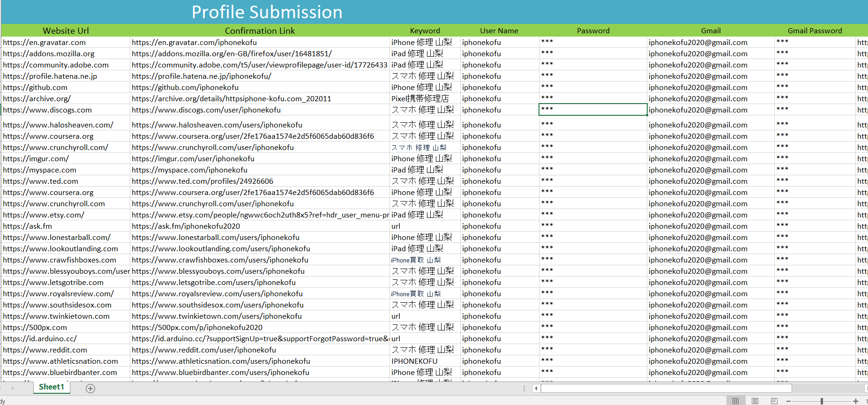This screenshot has height=405, width=868.
Task: Select the Website Url column header
Action: [66, 30]
